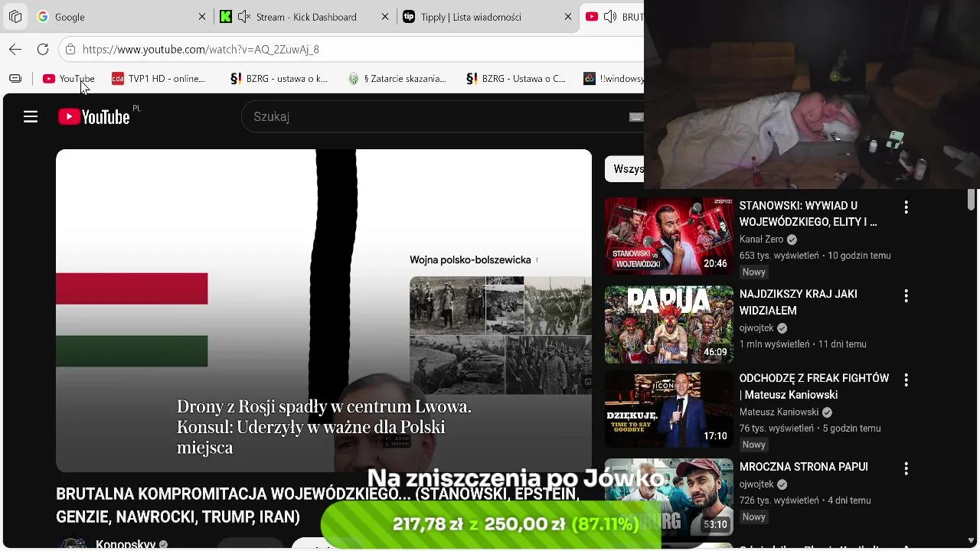Expand options menu for Najdzikszy Kraj video
The image size is (980, 551).
(906, 295)
